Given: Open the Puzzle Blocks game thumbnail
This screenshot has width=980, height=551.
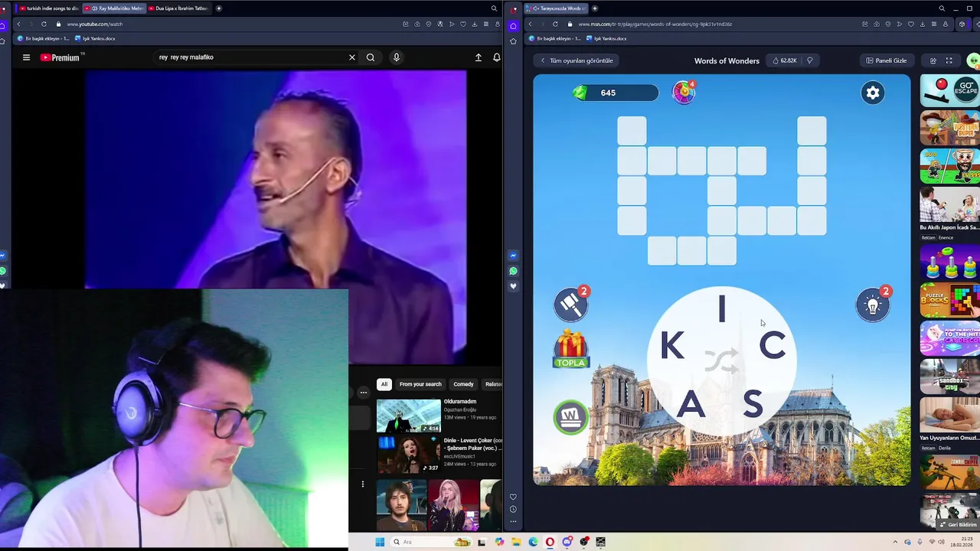Looking at the screenshot, I should (949, 300).
